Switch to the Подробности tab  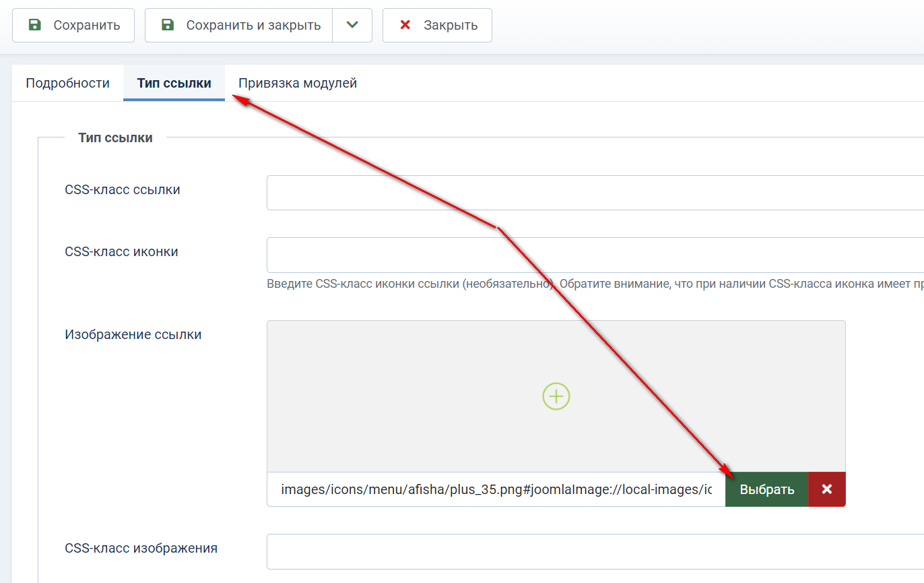[x=67, y=83]
